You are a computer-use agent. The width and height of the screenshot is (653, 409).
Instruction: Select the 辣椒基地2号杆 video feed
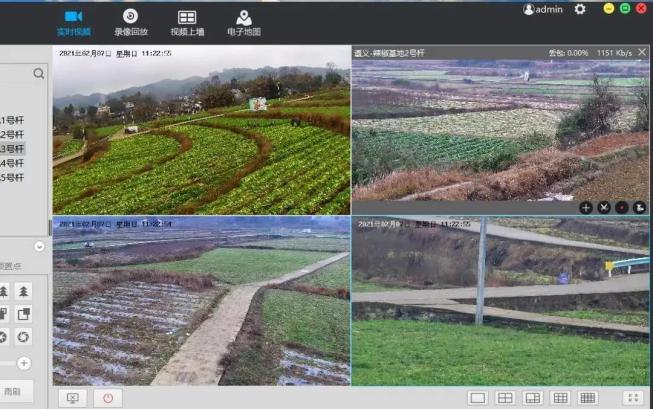point(500,130)
